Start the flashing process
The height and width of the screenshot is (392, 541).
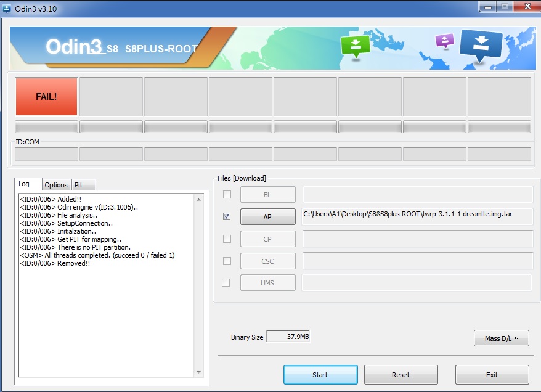point(320,375)
